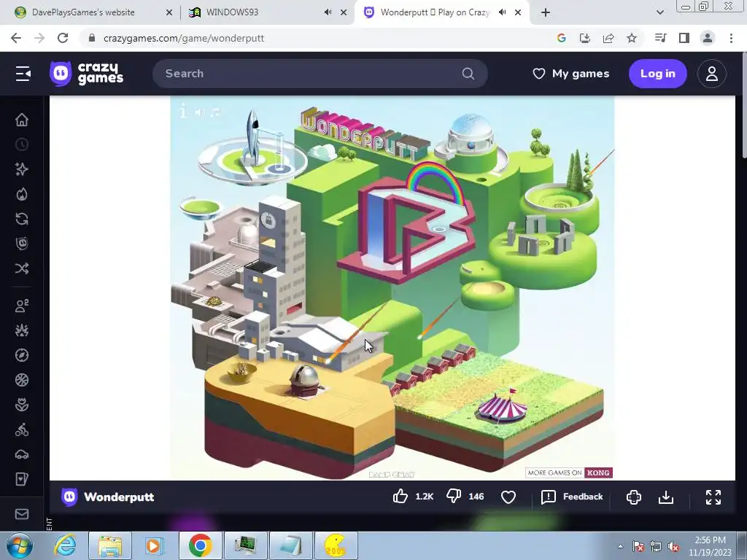Dislike Wonderputt with the thumbs-down icon
This screenshot has height=560, width=747.
point(454,497)
